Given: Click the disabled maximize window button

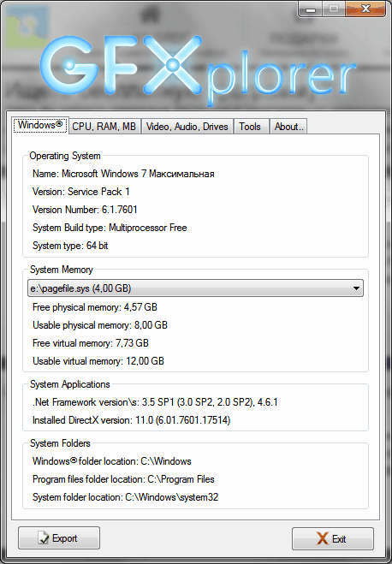Looking at the screenshot, I should [334, 9].
